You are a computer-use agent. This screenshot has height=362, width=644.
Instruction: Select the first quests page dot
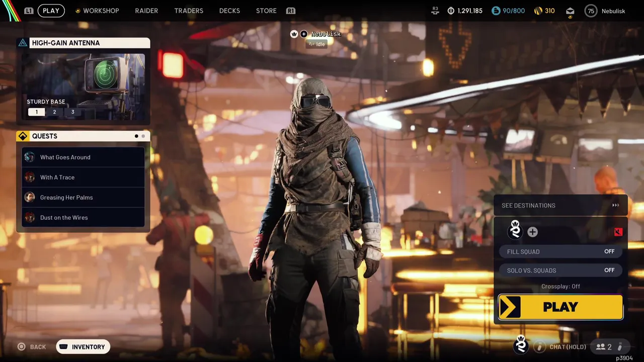click(x=136, y=136)
